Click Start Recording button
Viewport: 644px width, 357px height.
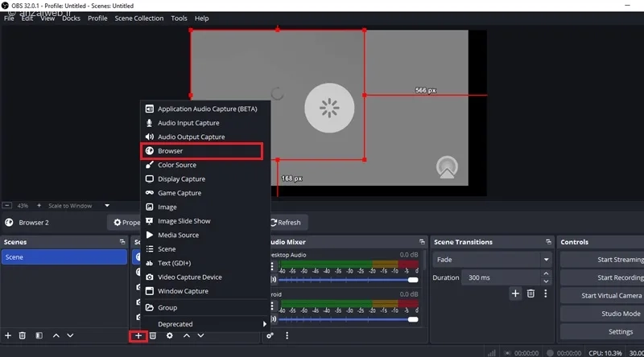point(602,277)
